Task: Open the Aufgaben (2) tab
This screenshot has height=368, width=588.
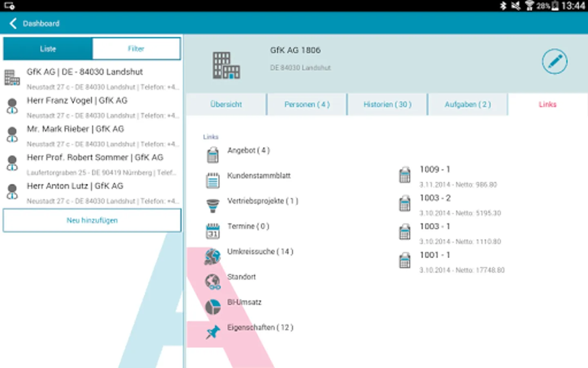Action: click(x=468, y=104)
